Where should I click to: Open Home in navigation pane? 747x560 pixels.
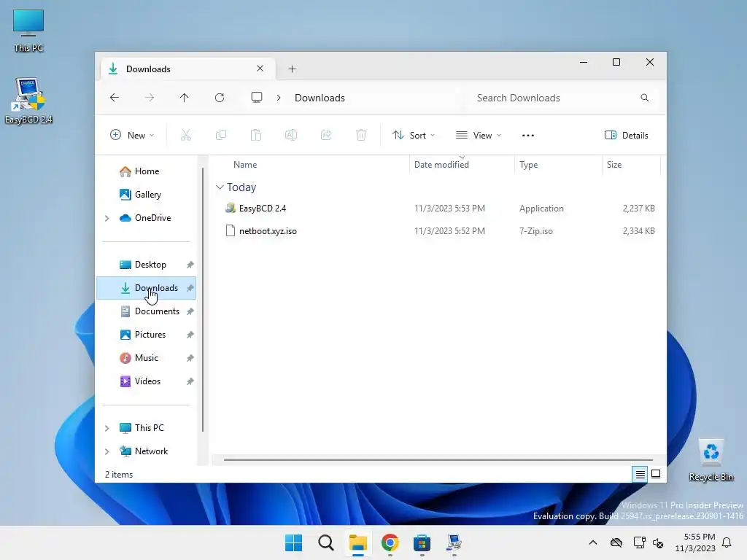(146, 171)
